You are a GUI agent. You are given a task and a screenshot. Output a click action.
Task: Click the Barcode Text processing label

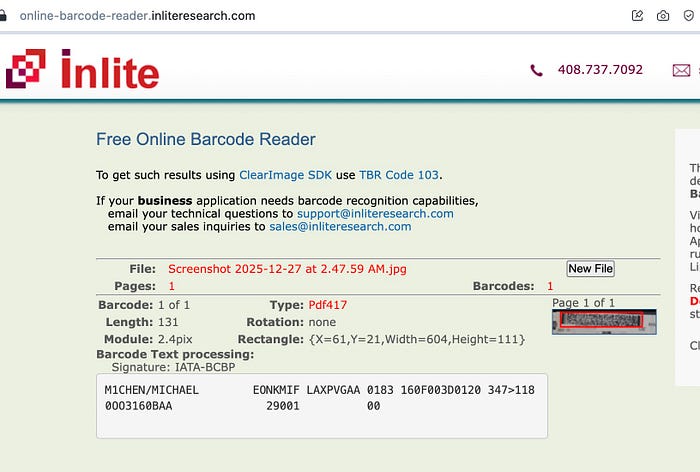tap(175, 355)
